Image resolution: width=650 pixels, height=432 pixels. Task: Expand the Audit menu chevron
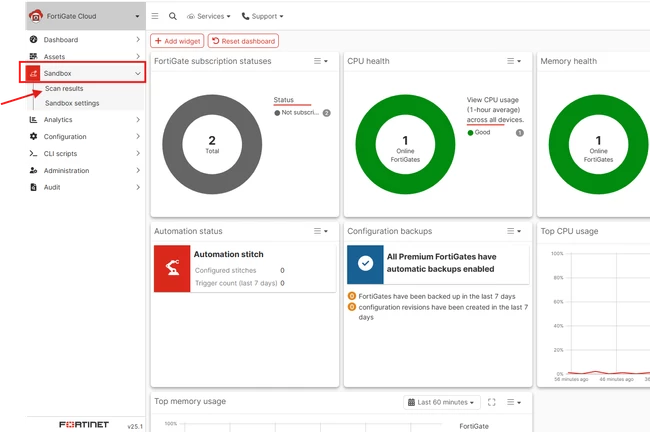[138, 187]
